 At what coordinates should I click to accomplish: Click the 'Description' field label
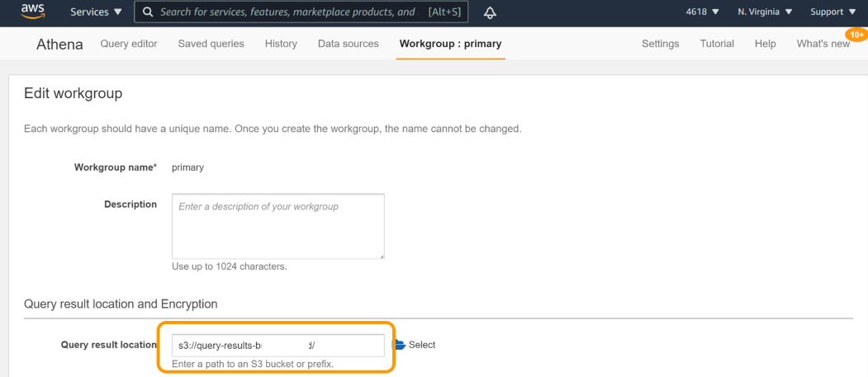pyautogui.click(x=130, y=205)
